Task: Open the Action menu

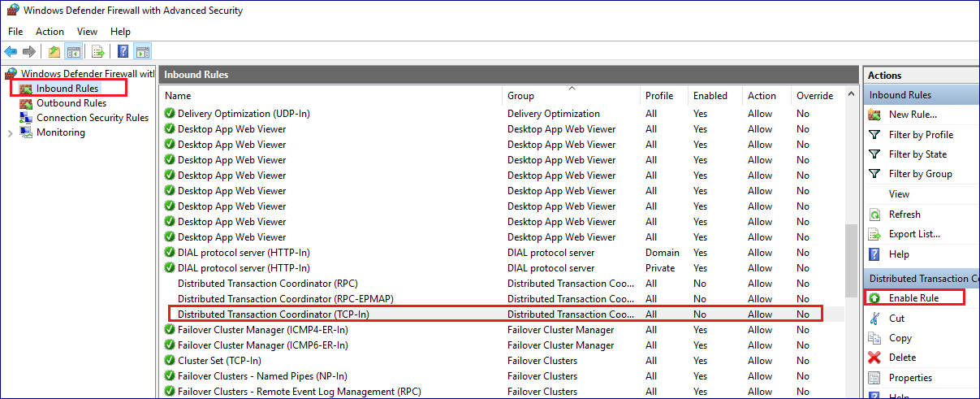Action: 50,32
